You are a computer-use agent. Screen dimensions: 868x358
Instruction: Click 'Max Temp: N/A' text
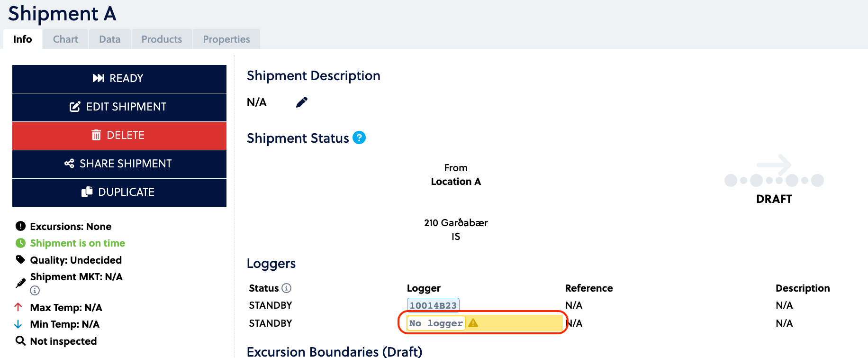click(x=66, y=308)
